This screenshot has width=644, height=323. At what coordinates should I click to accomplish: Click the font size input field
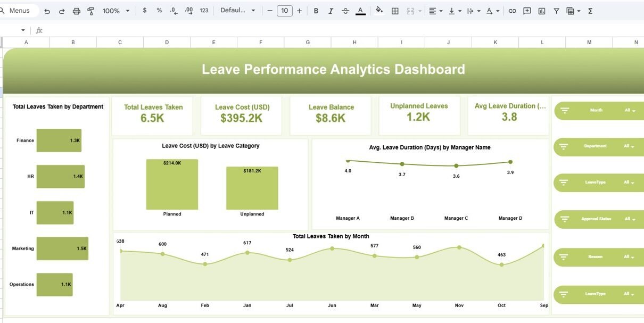(285, 11)
